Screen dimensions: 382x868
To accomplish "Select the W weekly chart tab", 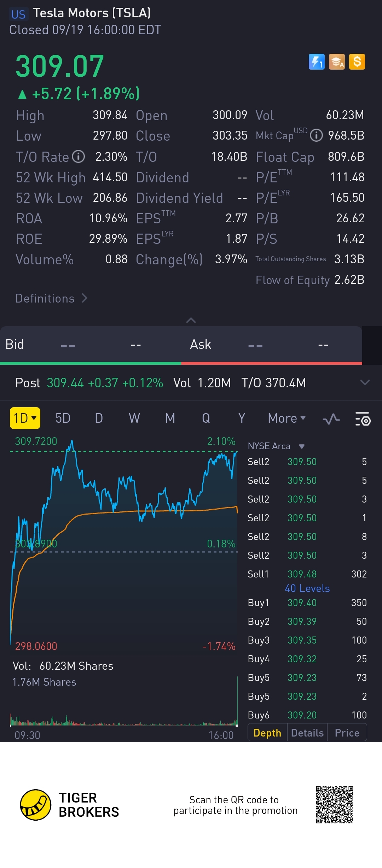I will click(x=134, y=418).
